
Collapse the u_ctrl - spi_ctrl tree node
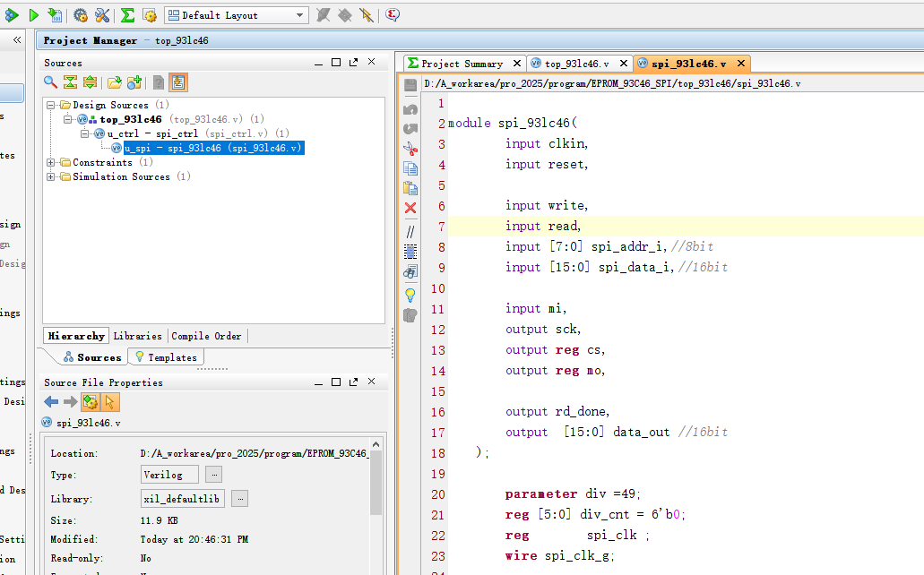[x=84, y=133]
